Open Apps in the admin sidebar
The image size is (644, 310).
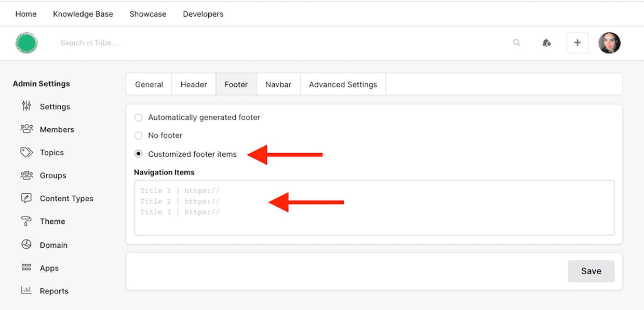tap(49, 268)
